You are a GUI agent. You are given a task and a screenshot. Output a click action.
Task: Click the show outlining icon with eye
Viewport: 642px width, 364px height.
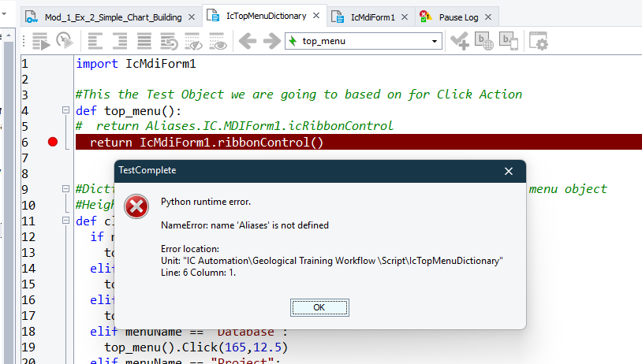coord(218,41)
